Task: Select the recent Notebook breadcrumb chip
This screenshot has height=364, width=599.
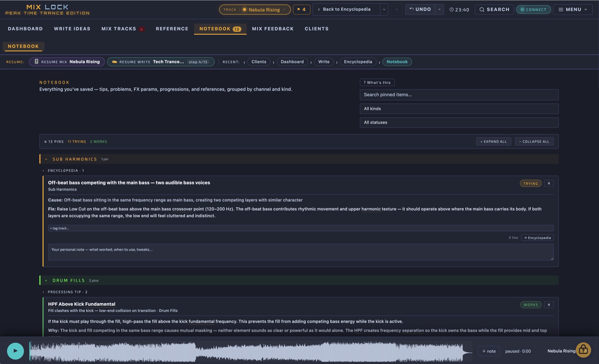Action: [x=397, y=62]
